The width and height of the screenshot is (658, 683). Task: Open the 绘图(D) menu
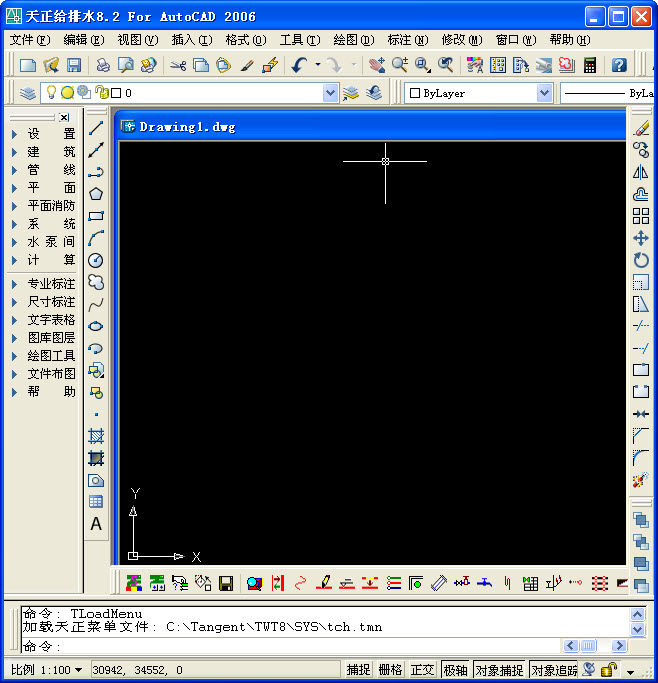(x=353, y=40)
